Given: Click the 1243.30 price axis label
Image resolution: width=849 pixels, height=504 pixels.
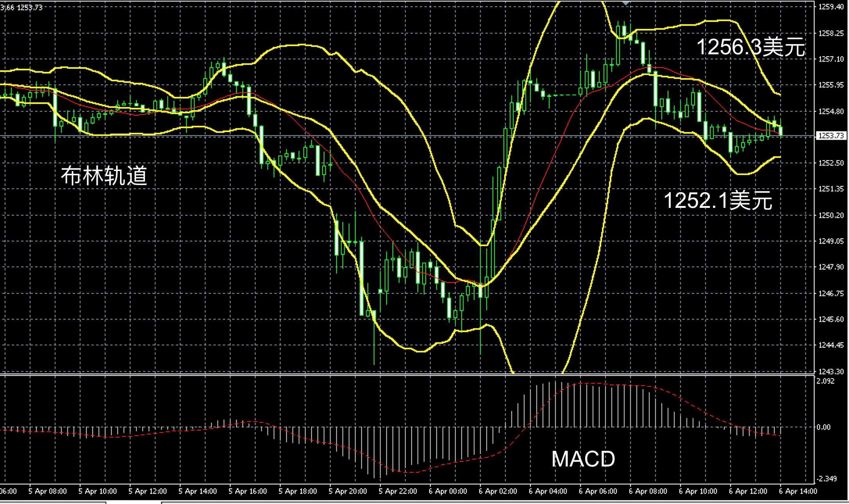Looking at the screenshot, I should click(x=831, y=371).
